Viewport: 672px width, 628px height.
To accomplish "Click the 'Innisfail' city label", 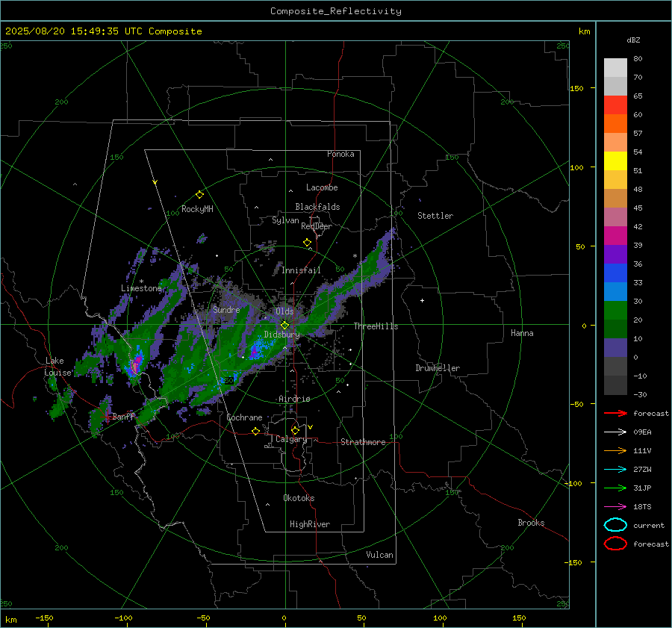I will pos(301,270).
